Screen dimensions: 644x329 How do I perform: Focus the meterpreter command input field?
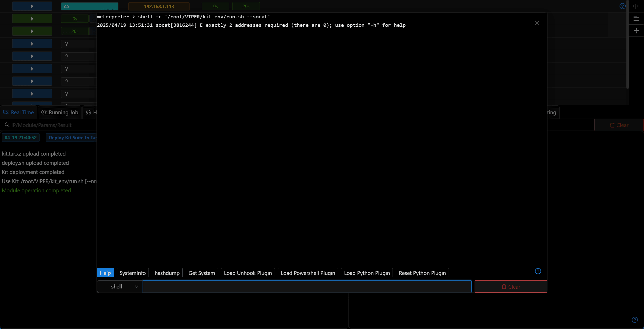pyautogui.click(x=307, y=286)
